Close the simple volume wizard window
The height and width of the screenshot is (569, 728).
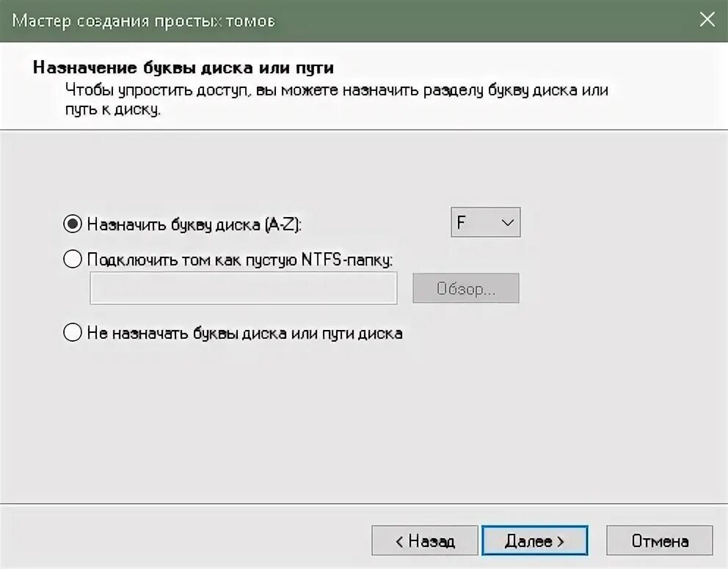[707, 20]
